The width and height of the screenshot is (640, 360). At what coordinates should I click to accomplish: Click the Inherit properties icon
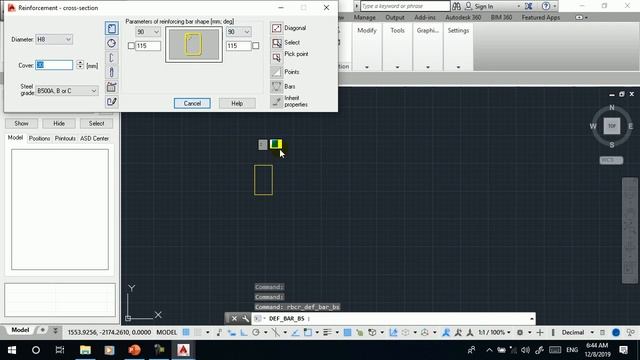pyautogui.click(x=276, y=101)
